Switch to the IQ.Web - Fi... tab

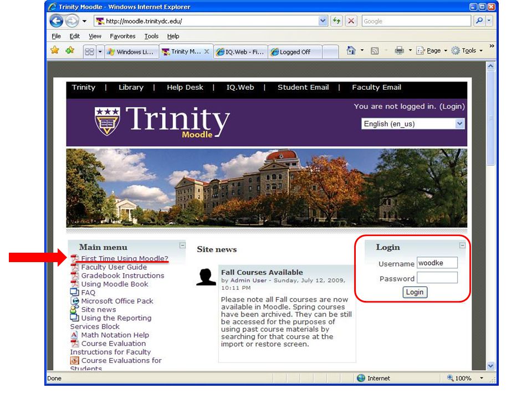pos(241,52)
